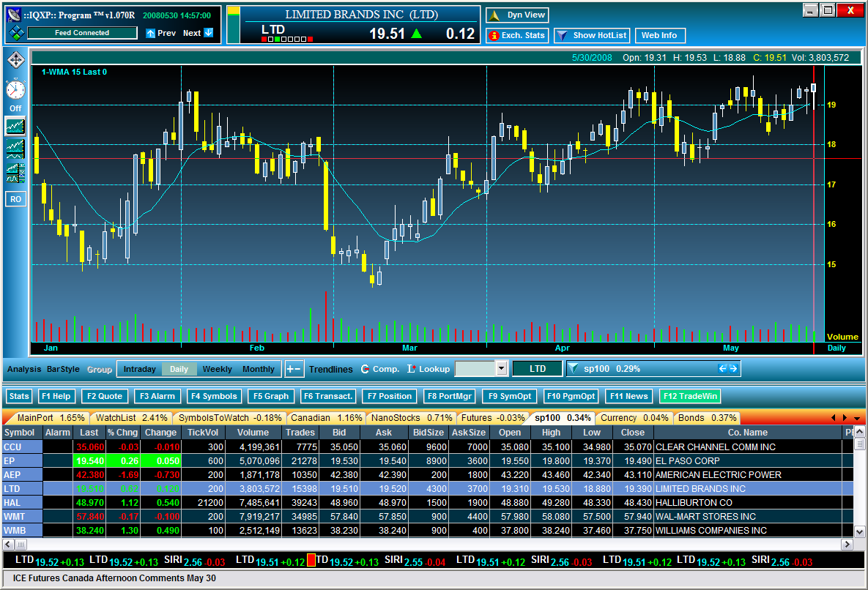868x590 pixels.
Task: Click the symbol lookup input field
Action: [475, 368]
